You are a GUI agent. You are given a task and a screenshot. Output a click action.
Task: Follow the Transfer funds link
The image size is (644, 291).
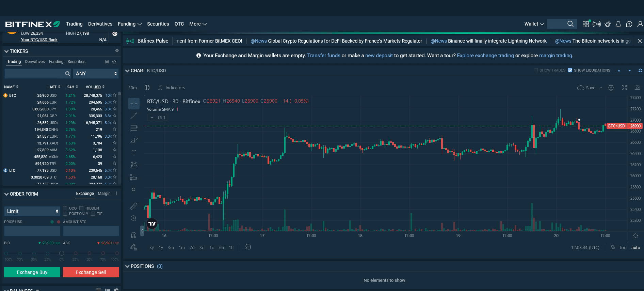[x=324, y=56]
